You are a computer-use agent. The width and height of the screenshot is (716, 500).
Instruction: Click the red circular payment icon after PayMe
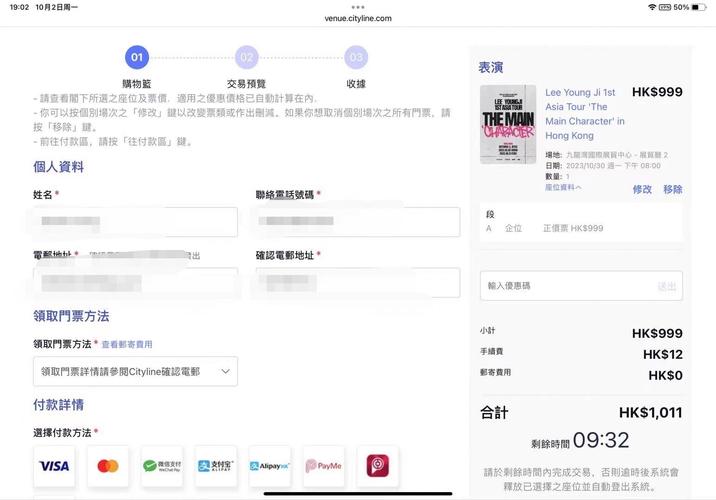click(378, 466)
